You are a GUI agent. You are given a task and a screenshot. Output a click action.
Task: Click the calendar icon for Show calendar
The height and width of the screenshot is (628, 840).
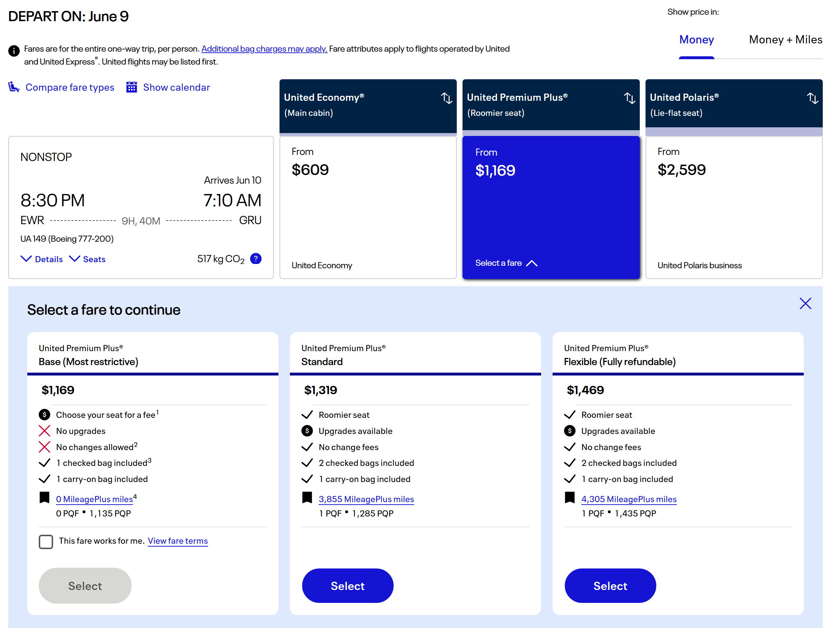[x=131, y=87]
